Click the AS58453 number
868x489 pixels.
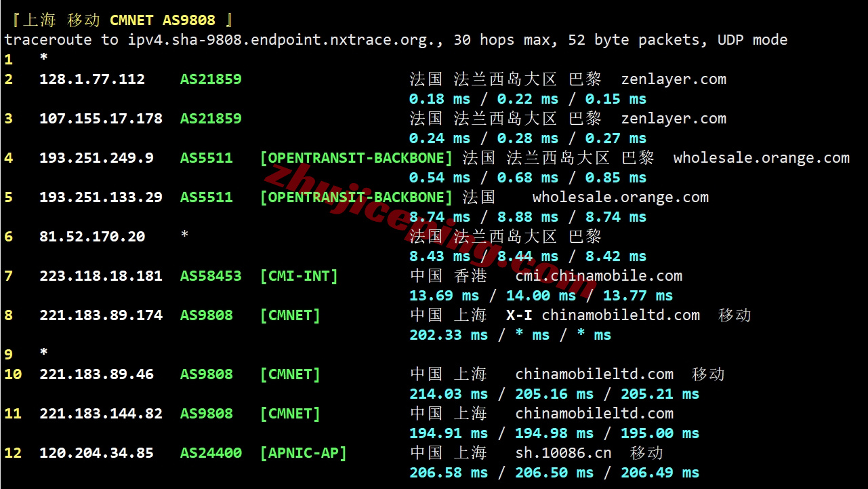pos(211,276)
